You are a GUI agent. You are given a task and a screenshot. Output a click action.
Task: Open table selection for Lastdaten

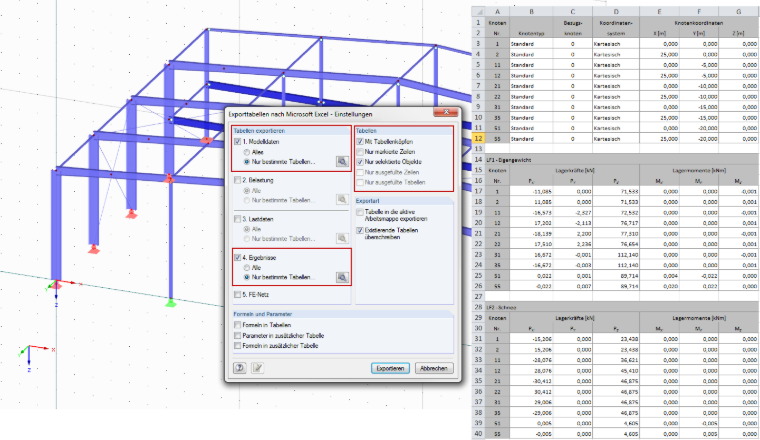click(x=342, y=238)
